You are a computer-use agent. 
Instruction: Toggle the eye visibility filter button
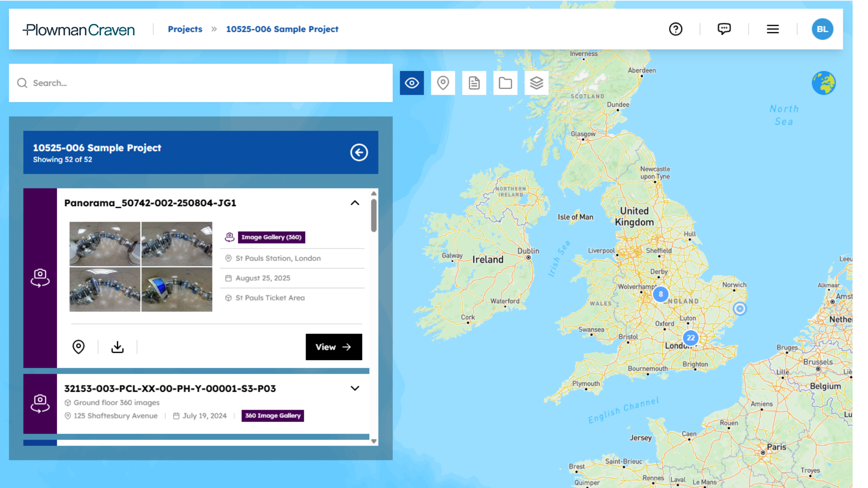pyautogui.click(x=411, y=83)
